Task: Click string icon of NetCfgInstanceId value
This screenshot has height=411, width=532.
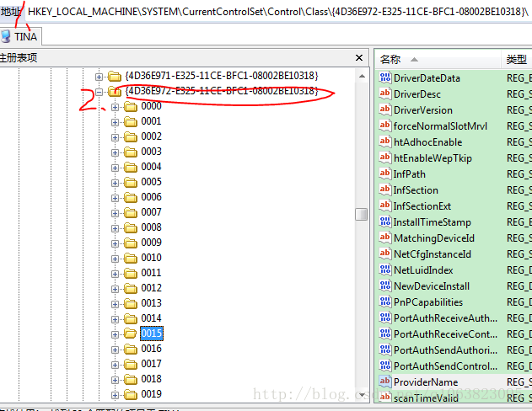Action: click(385, 254)
